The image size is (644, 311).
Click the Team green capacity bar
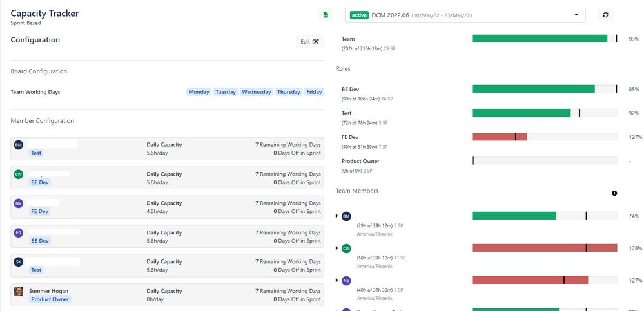coord(540,39)
